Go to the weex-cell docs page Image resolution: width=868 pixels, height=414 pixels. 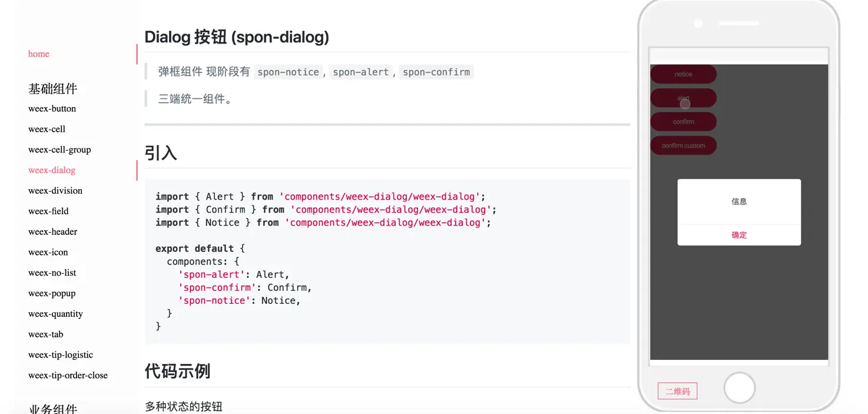click(47, 130)
